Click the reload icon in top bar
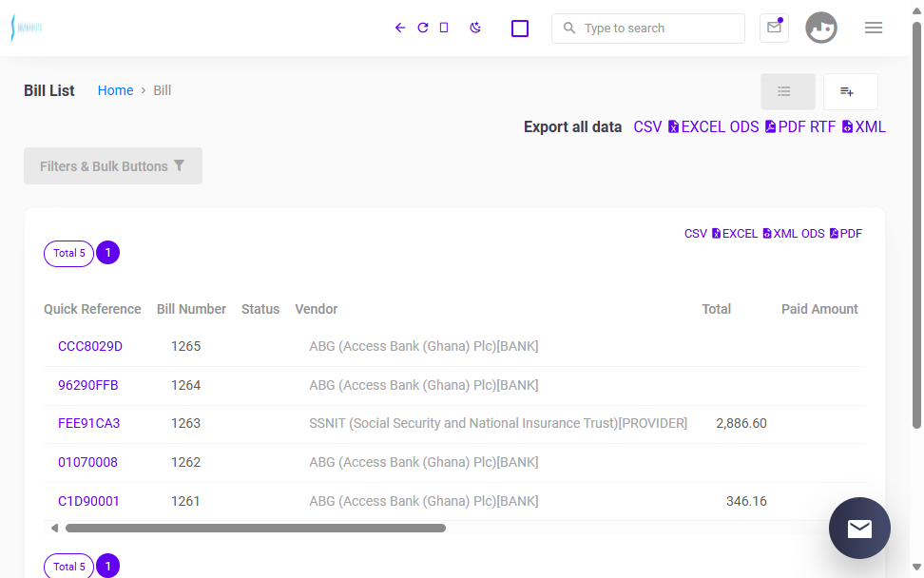Viewport: 924px width, 578px height. point(422,28)
